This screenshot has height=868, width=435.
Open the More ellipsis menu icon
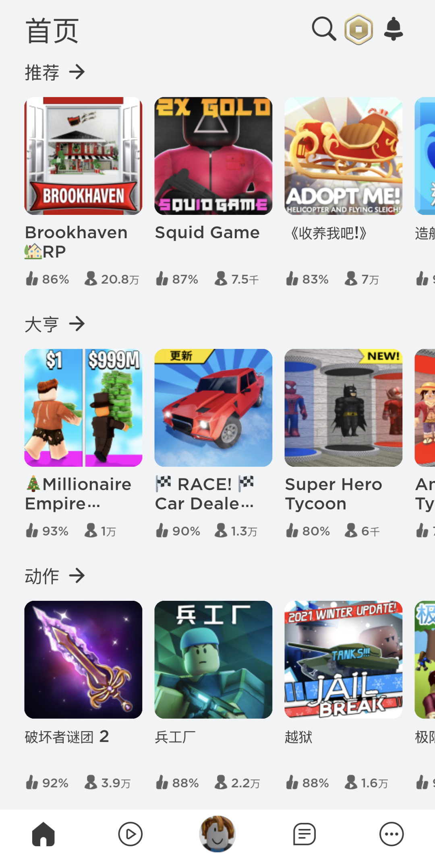[x=391, y=834]
